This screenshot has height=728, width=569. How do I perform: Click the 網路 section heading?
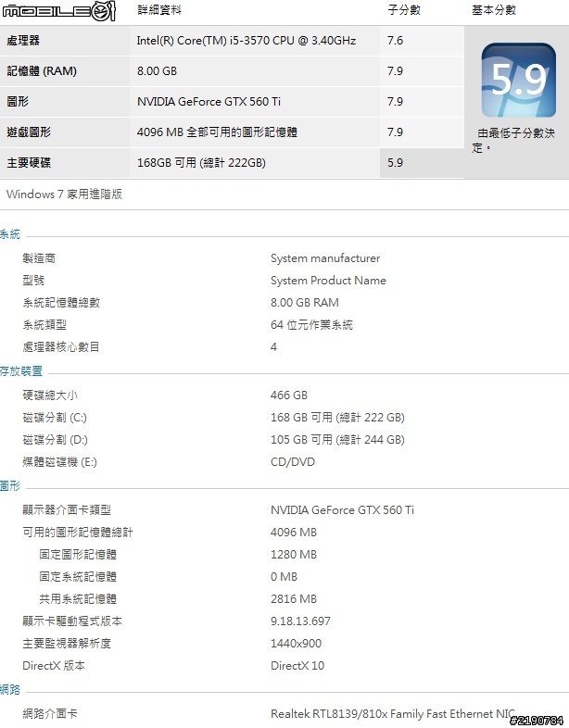(x=10, y=689)
